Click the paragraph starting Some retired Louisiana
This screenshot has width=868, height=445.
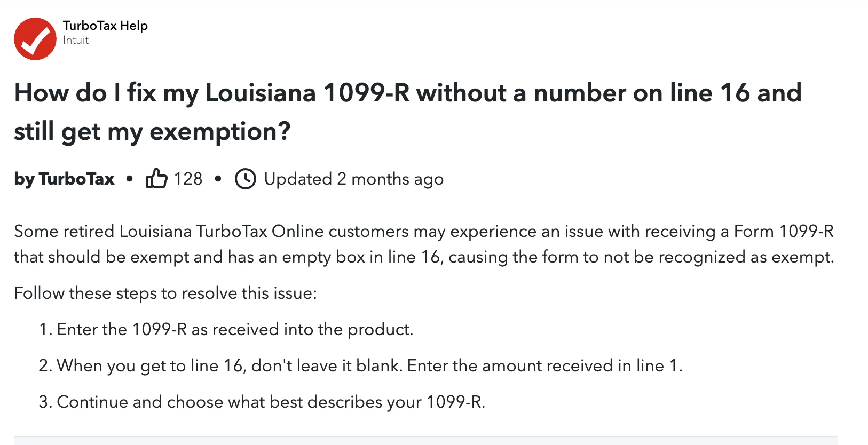424,244
